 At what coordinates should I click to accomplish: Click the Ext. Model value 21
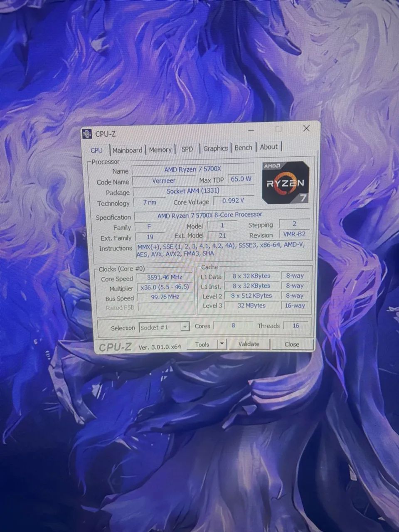pos(222,235)
